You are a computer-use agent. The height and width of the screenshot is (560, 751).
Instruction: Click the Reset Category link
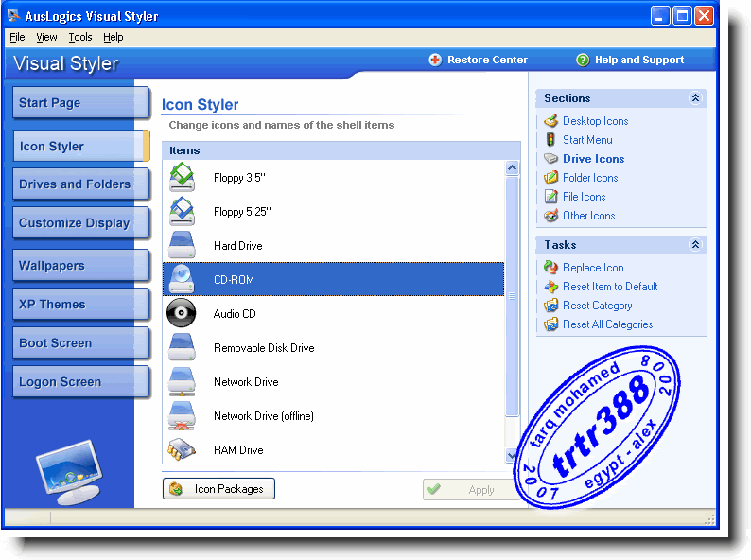pos(597,306)
